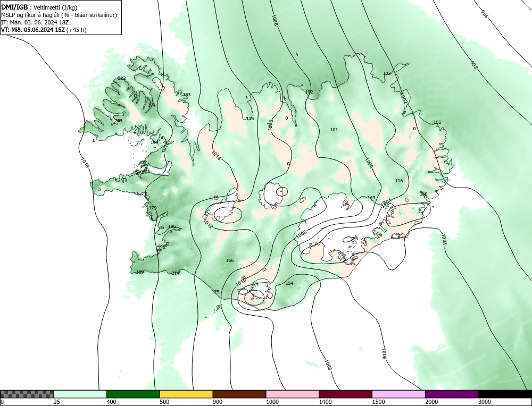Click the yellow 500–900 legend swatch
This screenshot has height=406, width=532.
pyautogui.click(x=186, y=394)
